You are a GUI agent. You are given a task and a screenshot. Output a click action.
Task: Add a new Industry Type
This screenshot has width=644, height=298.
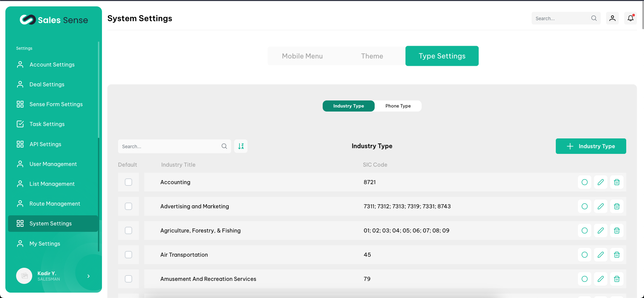pos(591,146)
